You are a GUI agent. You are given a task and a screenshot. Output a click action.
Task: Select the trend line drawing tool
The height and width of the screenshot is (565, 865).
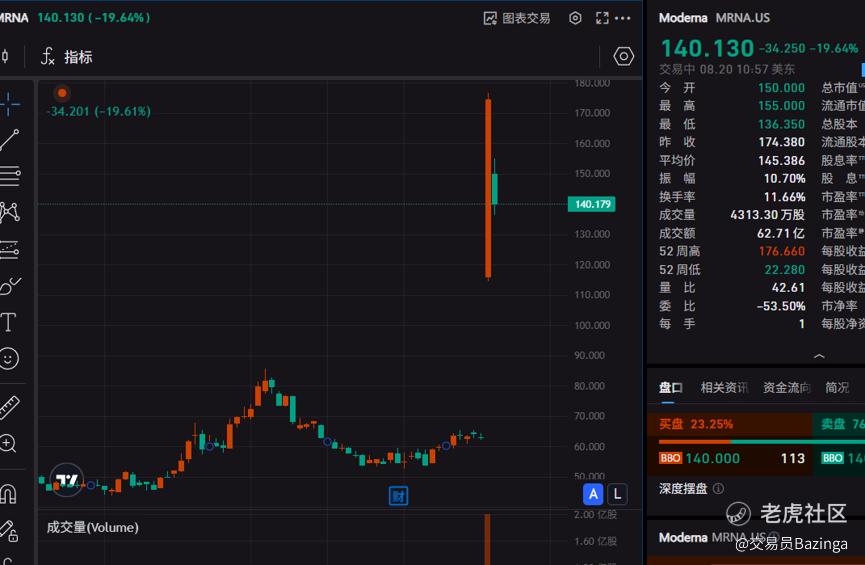pyautogui.click(x=9, y=140)
